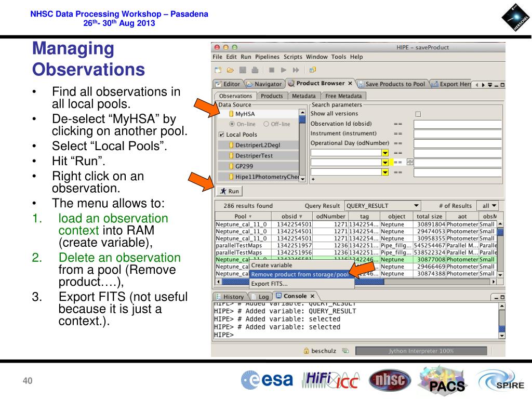Open the Scripts menu
Screen dimensions: 532x399
pos(293,57)
